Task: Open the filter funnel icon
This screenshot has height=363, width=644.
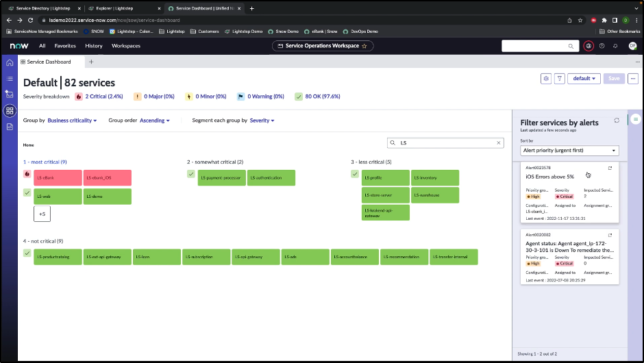Action: pos(560,79)
